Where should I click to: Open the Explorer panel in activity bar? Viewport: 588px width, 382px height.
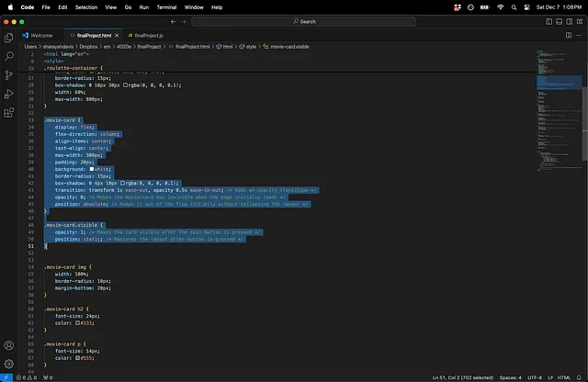9,38
